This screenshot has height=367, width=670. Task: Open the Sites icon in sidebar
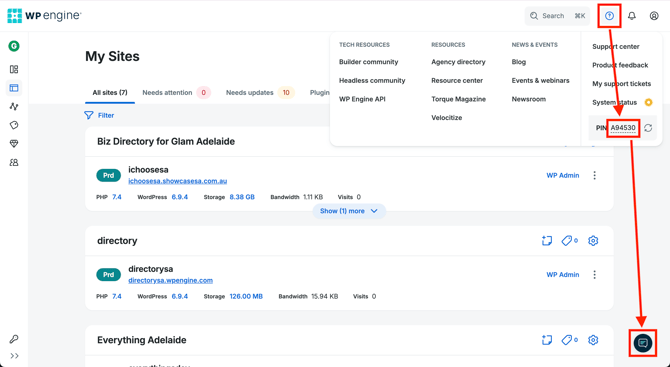click(x=14, y=88)
